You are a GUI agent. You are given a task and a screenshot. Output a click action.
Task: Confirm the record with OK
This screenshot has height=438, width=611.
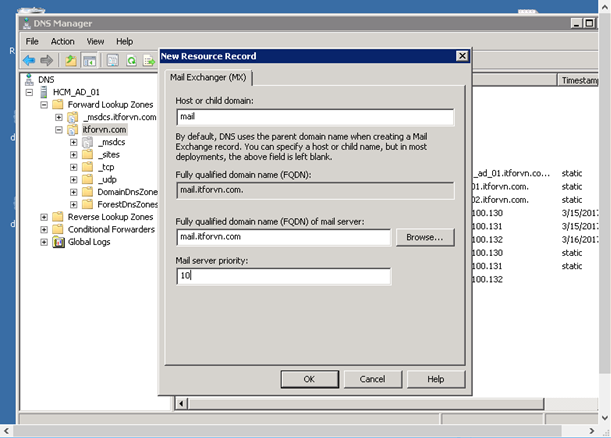tap(309, 379)
